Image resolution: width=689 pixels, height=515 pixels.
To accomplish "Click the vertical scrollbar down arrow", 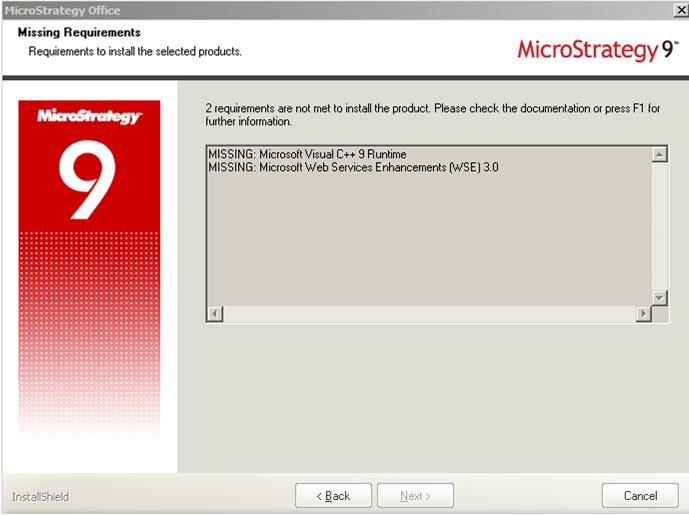I will (659, 298).
